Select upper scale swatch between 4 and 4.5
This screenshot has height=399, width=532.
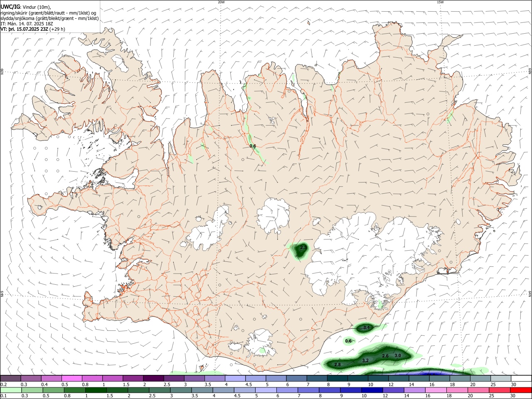pos(235,378)
